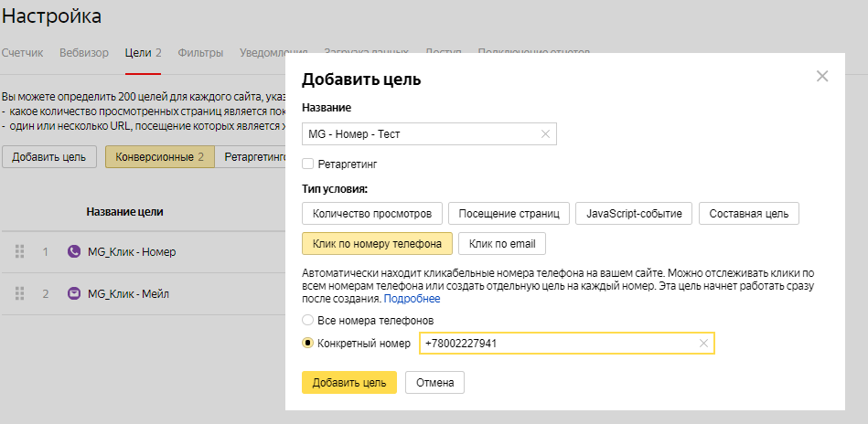
Task: Open the Вебвизор tab
Action: (x=83, y=53)
